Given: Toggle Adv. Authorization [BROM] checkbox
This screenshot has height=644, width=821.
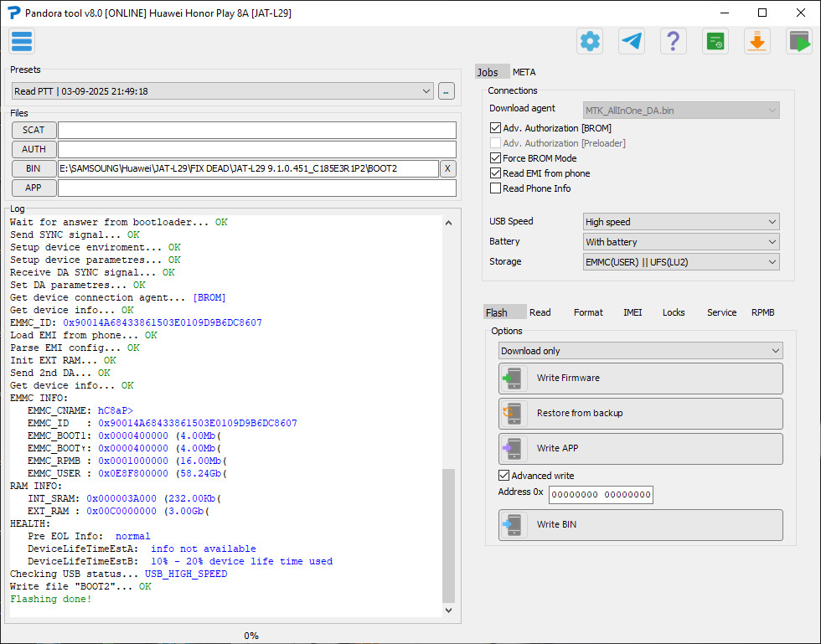Looking at the screenshot, I should tap(495, 128).
